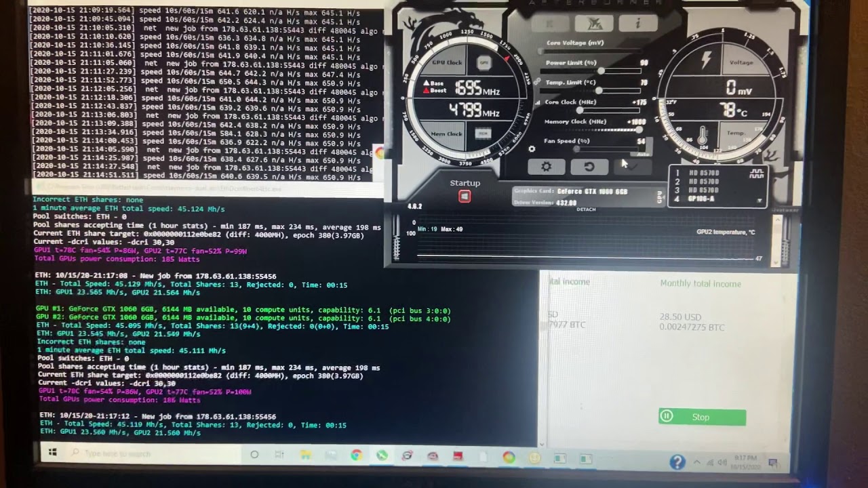Click the MEM chip icon beside Mem Clock
The image size is (868, 488).
(x=482, y=134)
